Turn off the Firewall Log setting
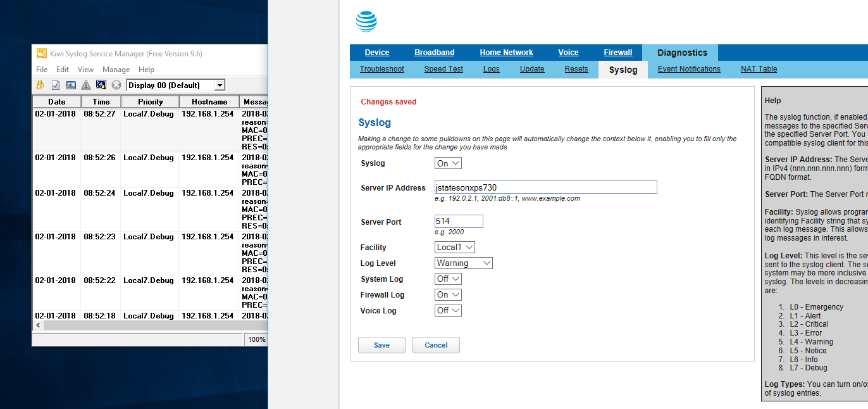868x409 pixels. [x=448, y=294]
